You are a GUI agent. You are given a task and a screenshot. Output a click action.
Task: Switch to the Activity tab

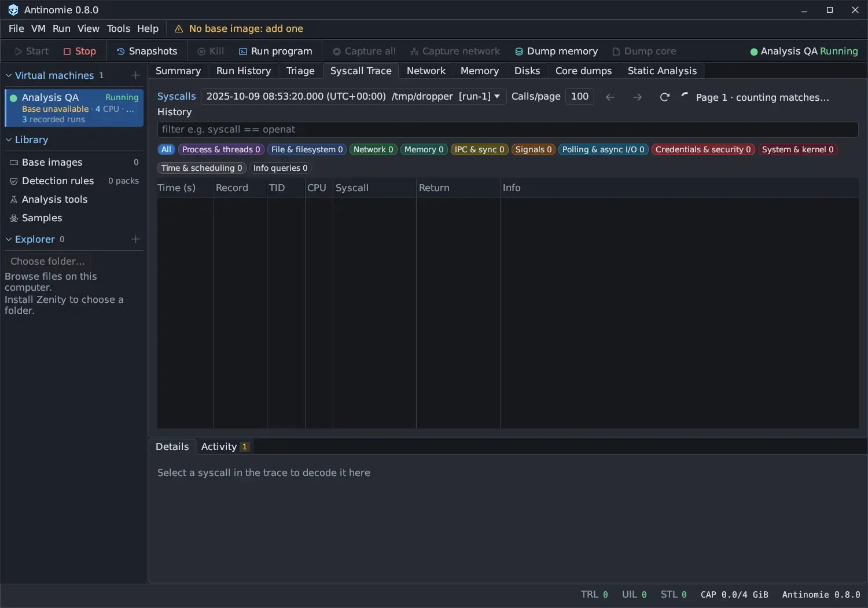(x=225, y=446)
